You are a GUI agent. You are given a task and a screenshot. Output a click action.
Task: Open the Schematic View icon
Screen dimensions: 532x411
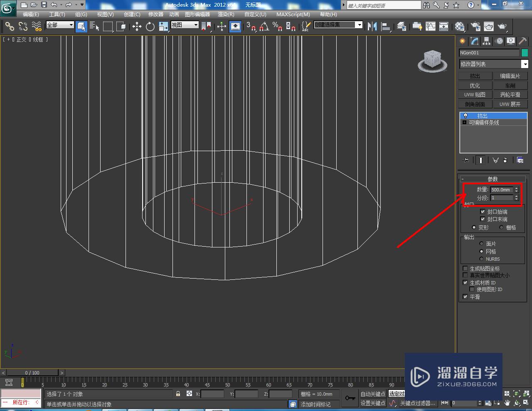click(444, 27)
